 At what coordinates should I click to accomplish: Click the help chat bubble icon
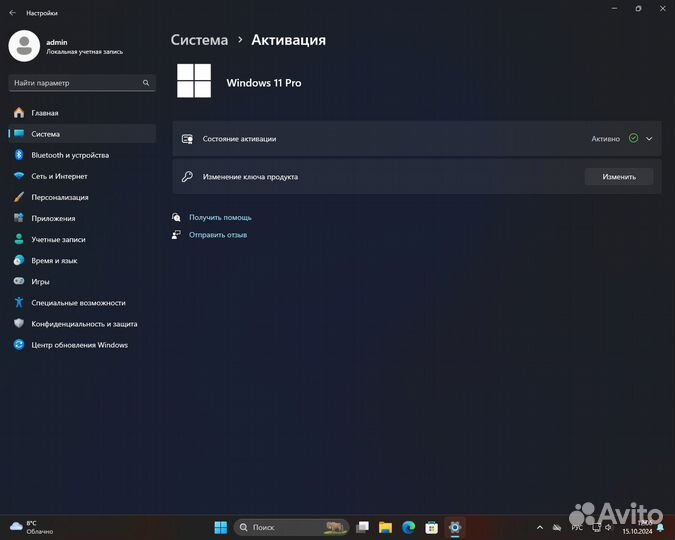176,217
